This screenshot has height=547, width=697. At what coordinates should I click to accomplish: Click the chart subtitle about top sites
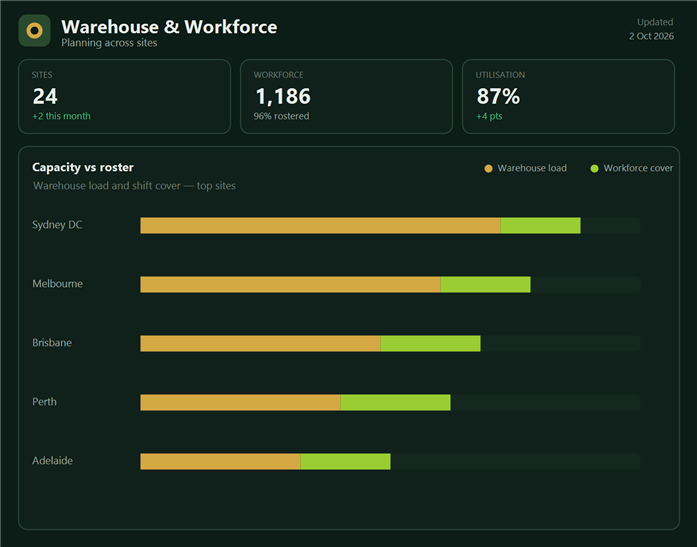(134, 186)
